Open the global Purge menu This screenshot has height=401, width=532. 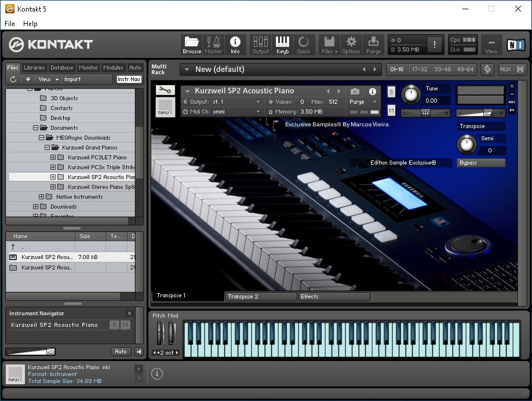tap(373, 45)
